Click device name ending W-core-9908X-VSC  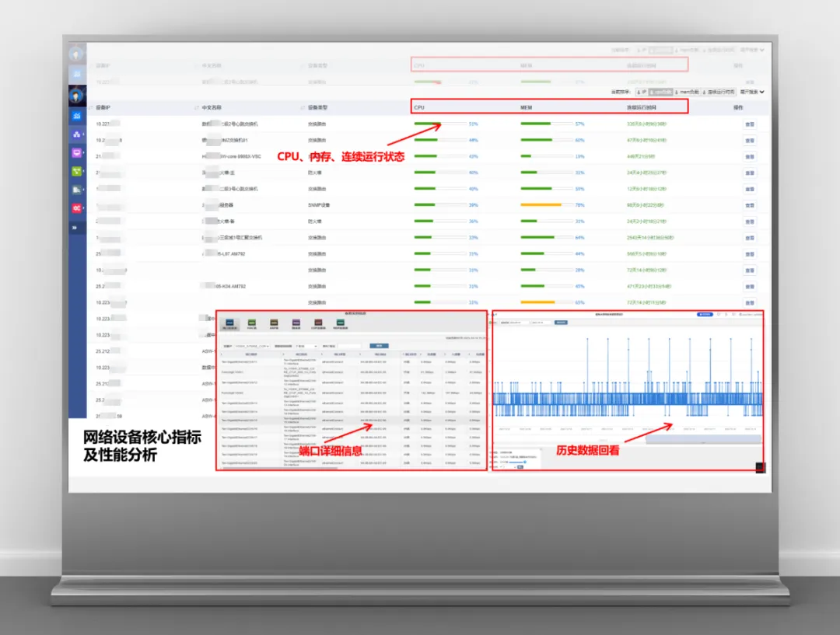tap(232, 156)
